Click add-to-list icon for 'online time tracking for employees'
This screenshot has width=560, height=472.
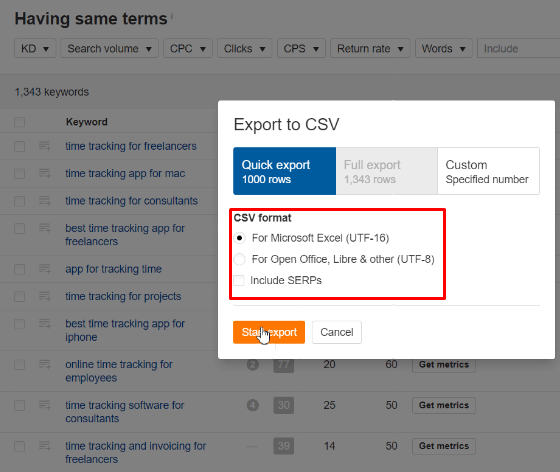tap(45, 365)
